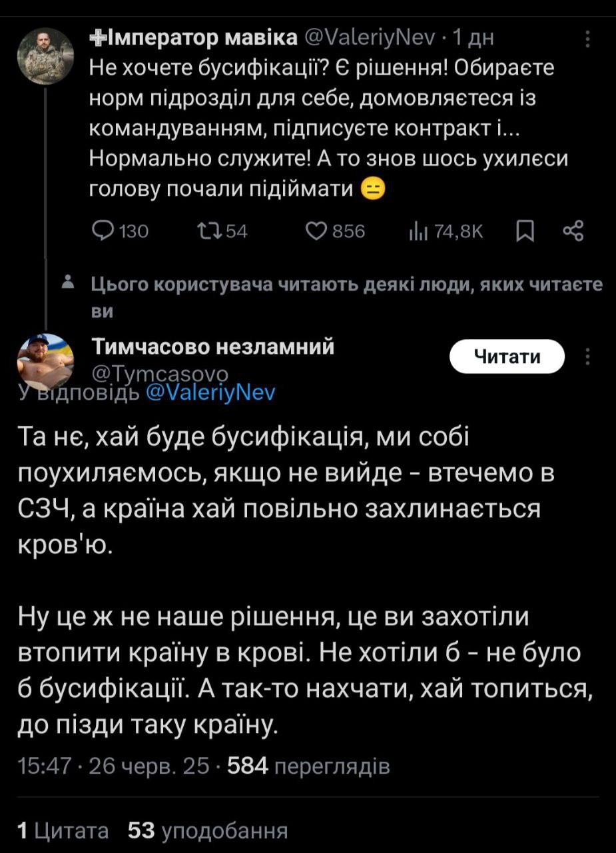The height and width of the screenshot is (853, 616).
Task: Click the Тимчасово незламний display name
Action: tap(212, 347)
